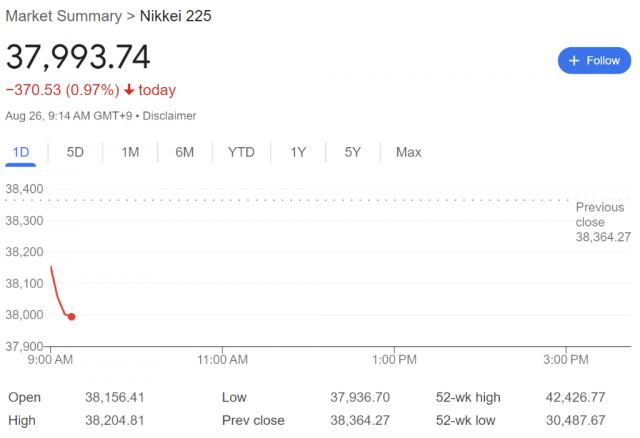Open the Disclaimer link
640x438 pixels.
point(169,115)
